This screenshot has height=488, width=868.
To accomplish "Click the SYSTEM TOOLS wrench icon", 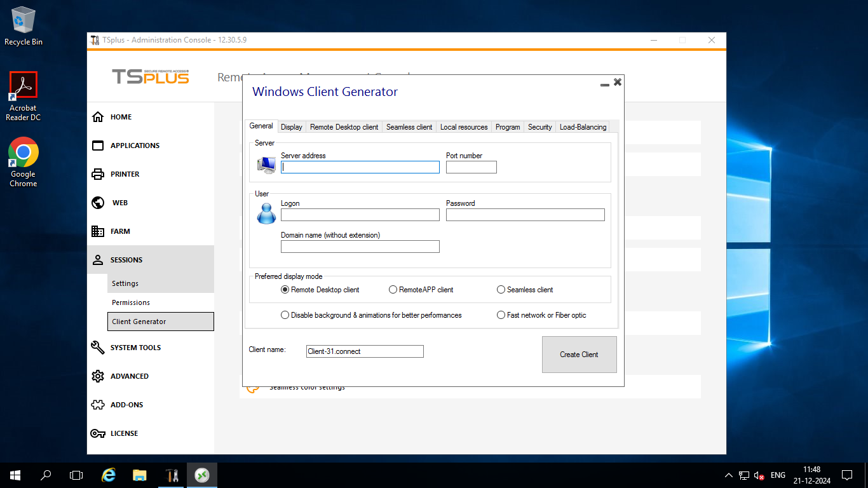I will coord(98,348).
